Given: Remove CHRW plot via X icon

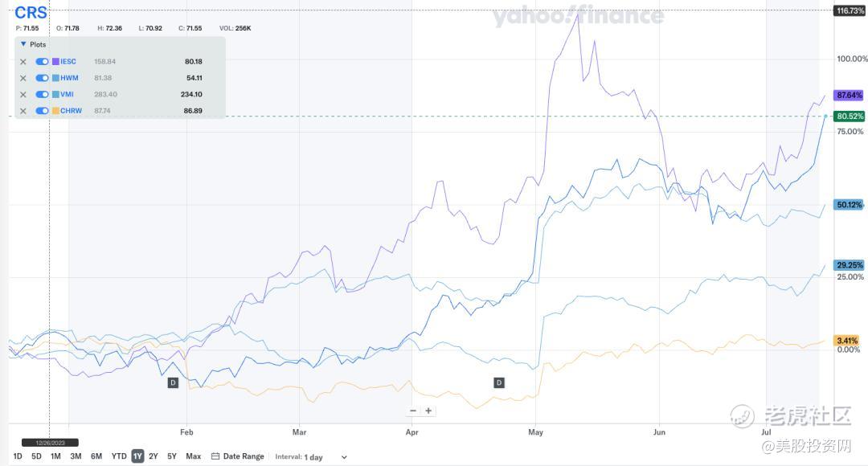Looking at the screenshot, I should point(23,111).
